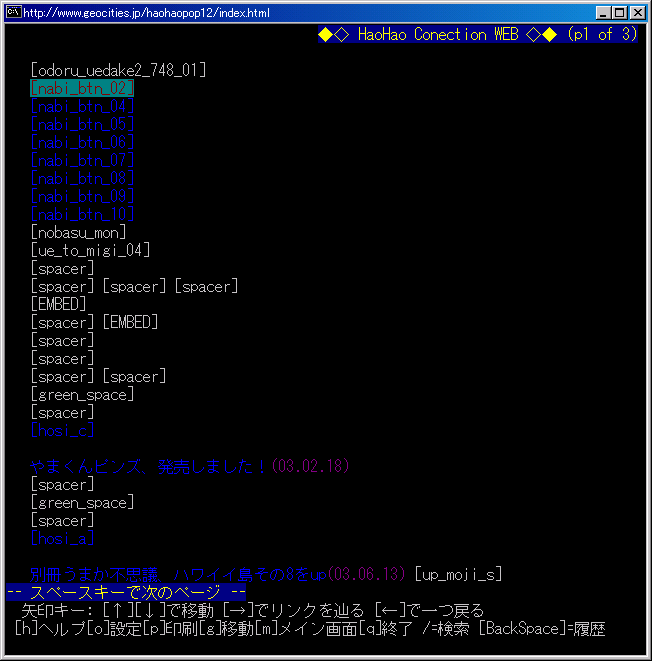
Task: Open the [nabi_btn_09] link
Action: pyautogui.click(x=82, y=196)
